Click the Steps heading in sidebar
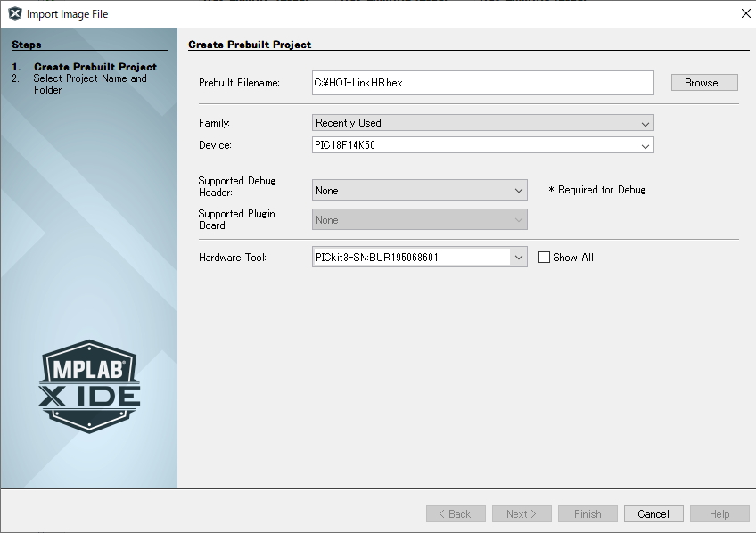 [x=27, y=45]
